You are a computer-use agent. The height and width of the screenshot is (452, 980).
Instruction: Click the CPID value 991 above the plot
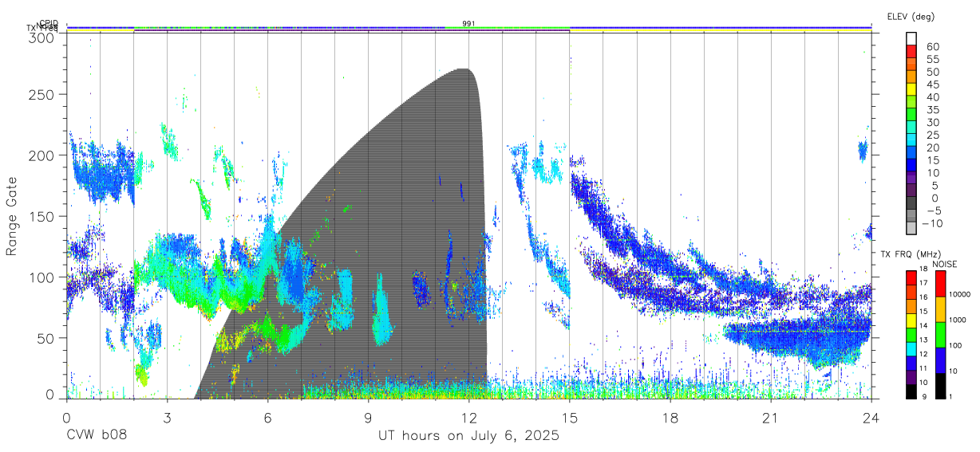[x=468, y=24]
